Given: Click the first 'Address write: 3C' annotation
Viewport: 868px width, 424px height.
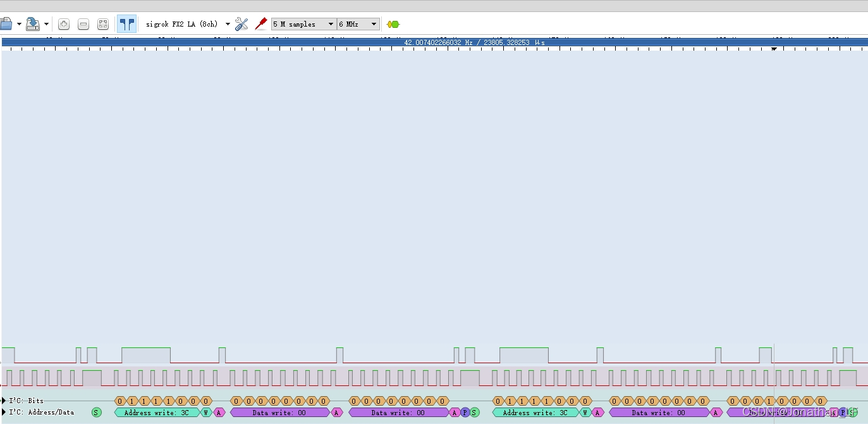Looking at the screenshot, I should coord(156,413).
